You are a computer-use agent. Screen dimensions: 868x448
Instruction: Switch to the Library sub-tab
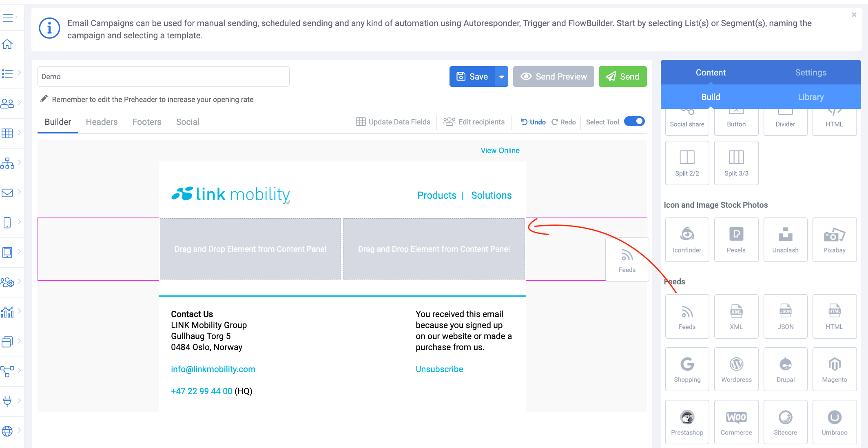pyautogui.click(x=810, y=97)
